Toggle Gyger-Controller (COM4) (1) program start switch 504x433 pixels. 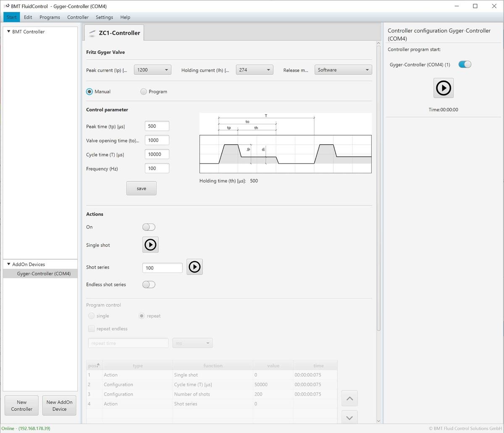[x=465, y=64]
